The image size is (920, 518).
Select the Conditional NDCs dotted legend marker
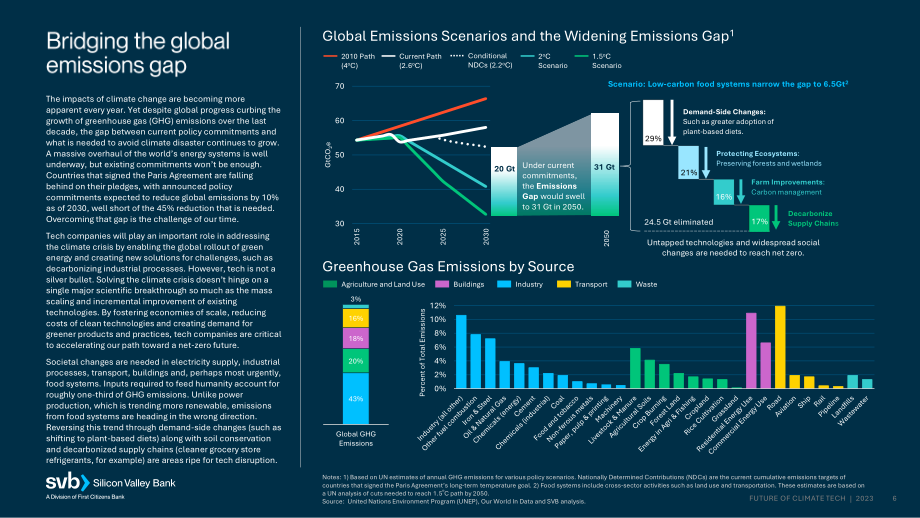(x=457, y=56)
